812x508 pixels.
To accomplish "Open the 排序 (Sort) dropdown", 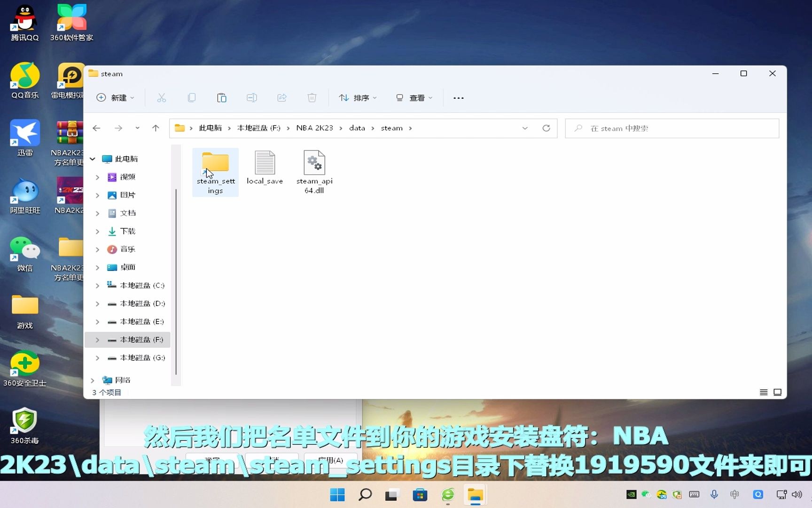I will click(x=358, y=98).
